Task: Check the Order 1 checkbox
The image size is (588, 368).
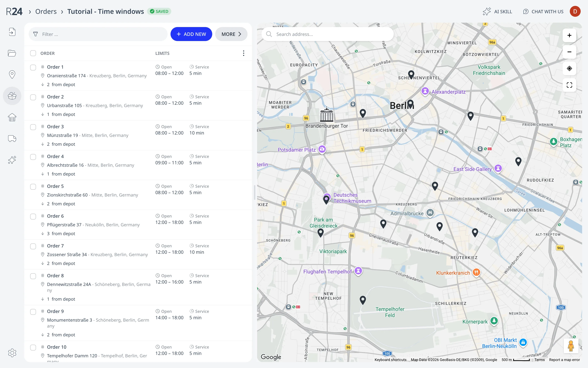Action: pyautogui.click(x=33, y=67)
